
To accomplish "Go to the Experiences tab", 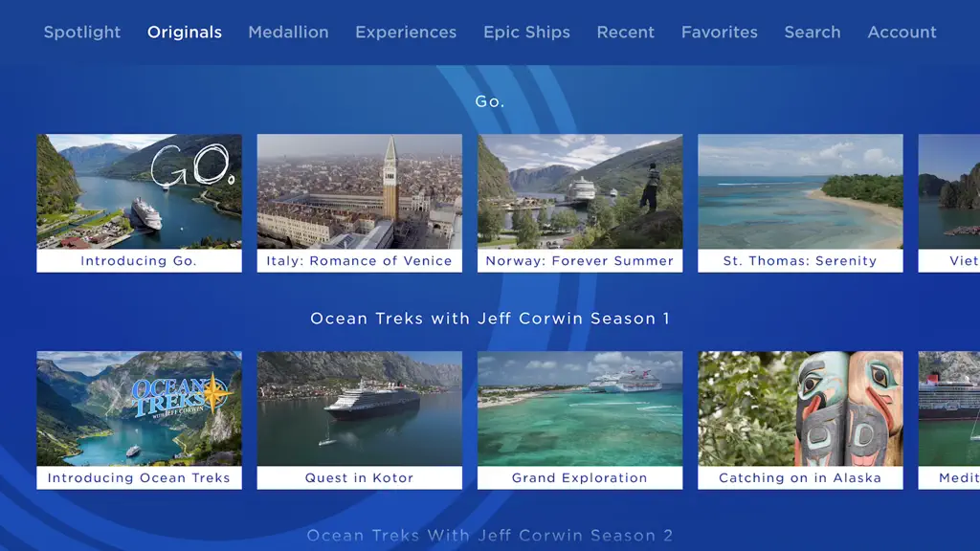I will [406, 33].
